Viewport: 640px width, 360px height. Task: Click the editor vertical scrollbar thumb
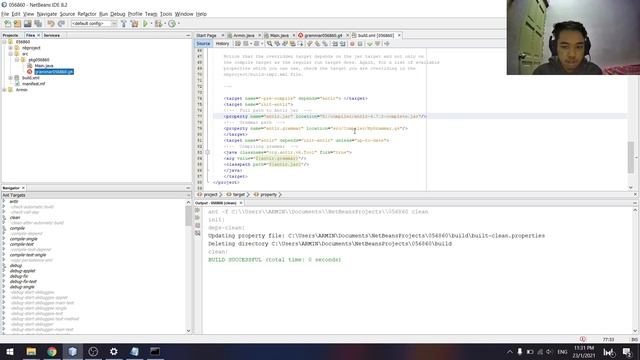631,157
